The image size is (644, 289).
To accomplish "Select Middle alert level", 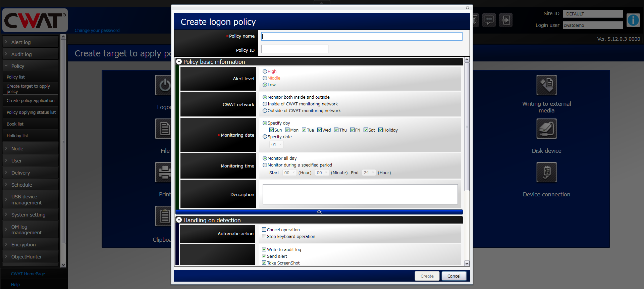I will [x=265, y=78].
